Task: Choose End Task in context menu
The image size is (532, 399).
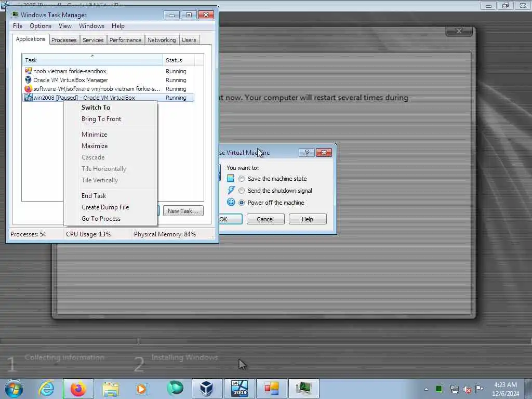Action: click(111, 196)
